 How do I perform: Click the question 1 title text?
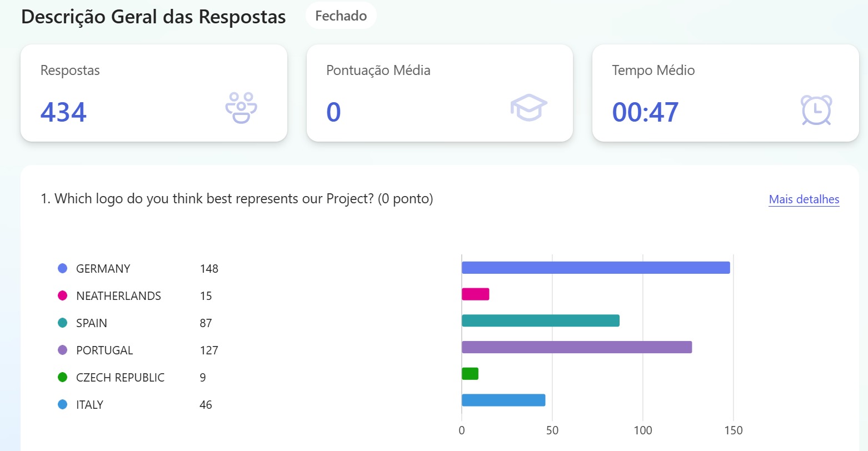pos(237,199)
